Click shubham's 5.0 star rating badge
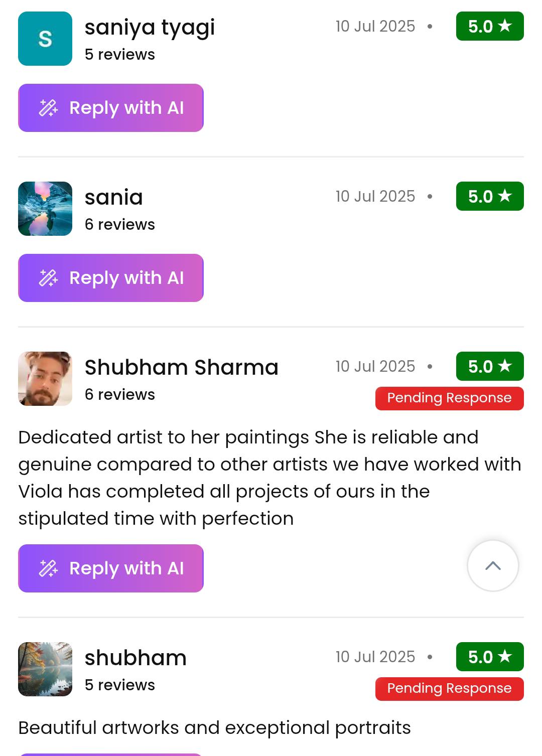The width and height of the screenshot is (542, 756). [489, 657]
